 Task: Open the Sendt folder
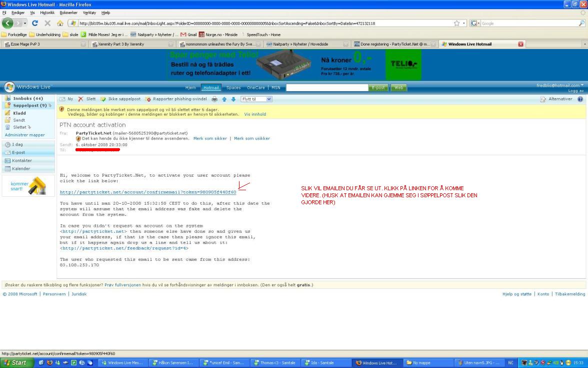[x=19, y=120]
